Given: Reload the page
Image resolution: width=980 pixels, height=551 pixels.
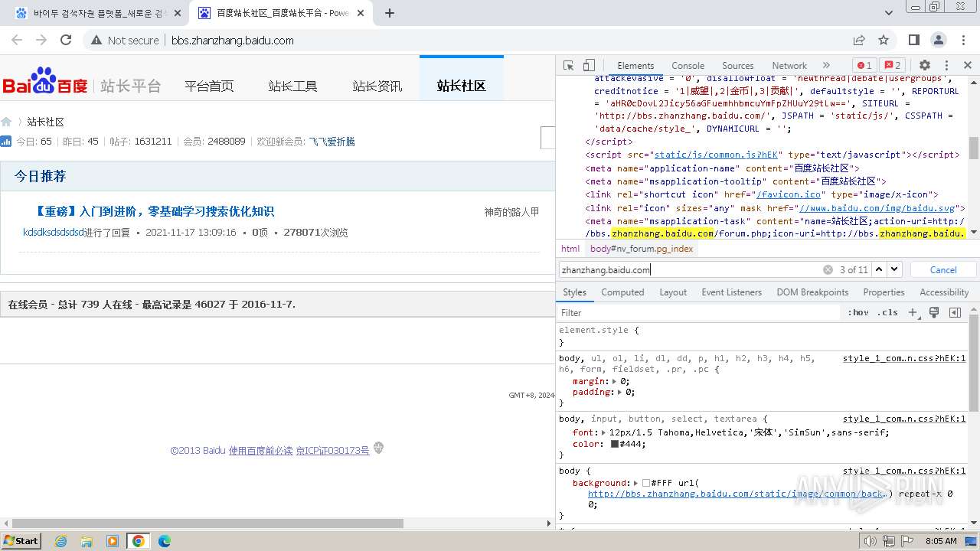Looking at the screenshot, I should click(x=66, y=40).
